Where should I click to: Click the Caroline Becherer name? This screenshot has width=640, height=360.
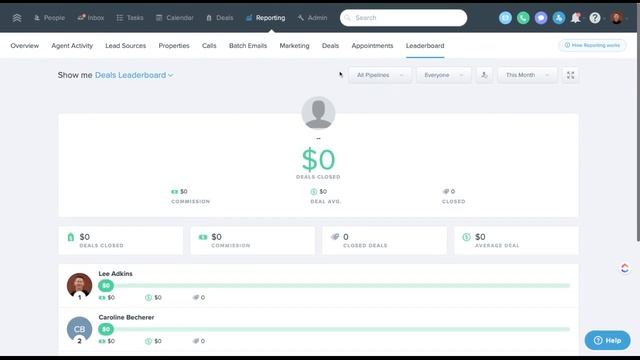126,317
